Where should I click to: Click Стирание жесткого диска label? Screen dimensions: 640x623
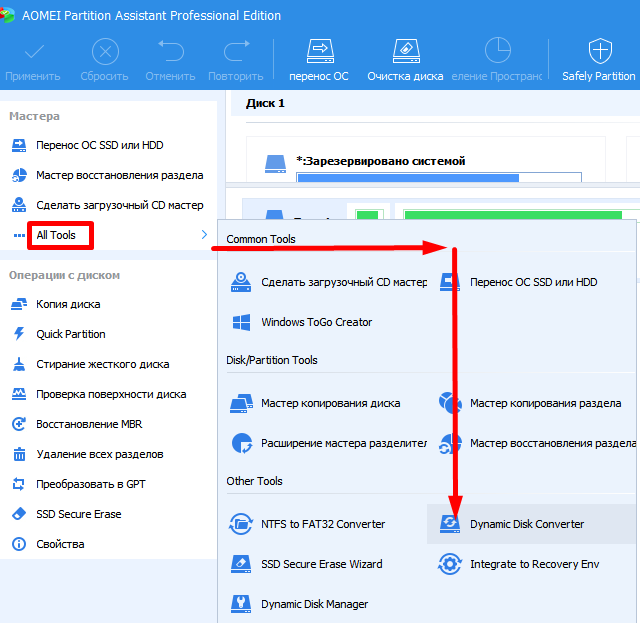pyautogui.click(x=102, y=364)
